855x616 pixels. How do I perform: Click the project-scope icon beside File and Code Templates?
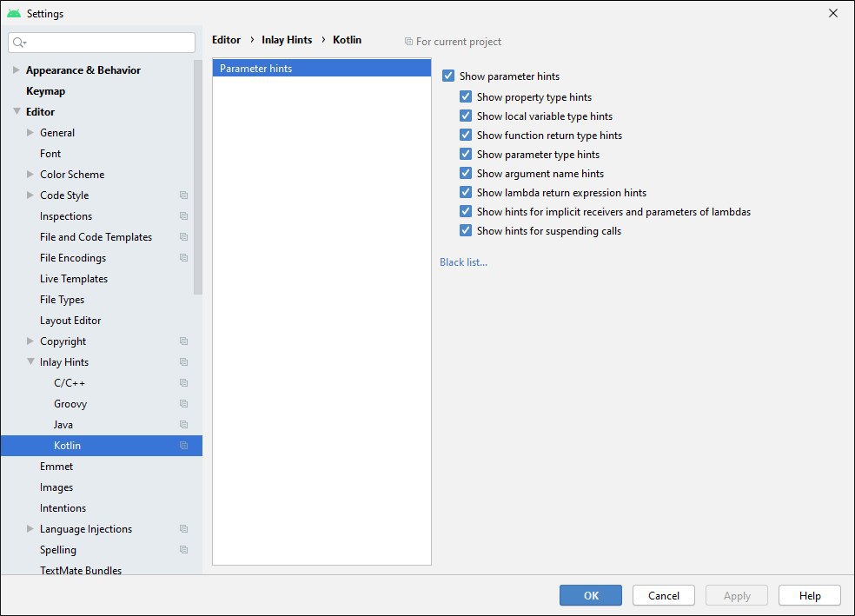point(183,236)
